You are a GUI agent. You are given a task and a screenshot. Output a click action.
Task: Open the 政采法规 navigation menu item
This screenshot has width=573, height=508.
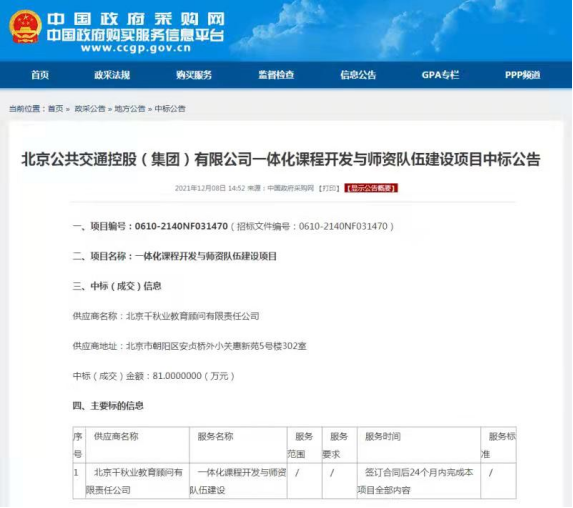click(x=112, y=75)
